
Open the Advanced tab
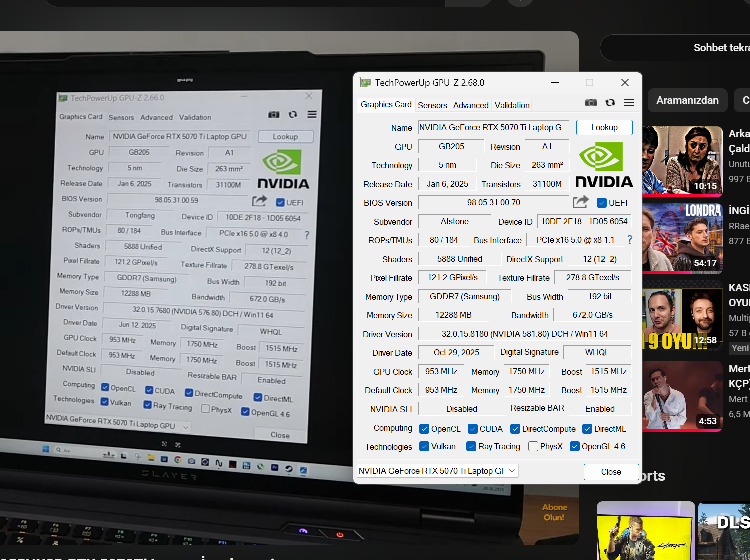[x=471, y=105]
